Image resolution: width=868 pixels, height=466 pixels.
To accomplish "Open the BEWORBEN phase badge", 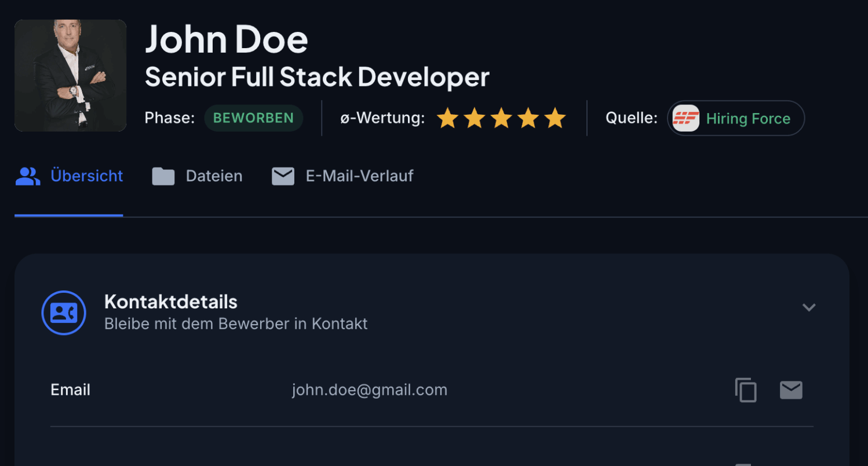I will coord(253,118).
